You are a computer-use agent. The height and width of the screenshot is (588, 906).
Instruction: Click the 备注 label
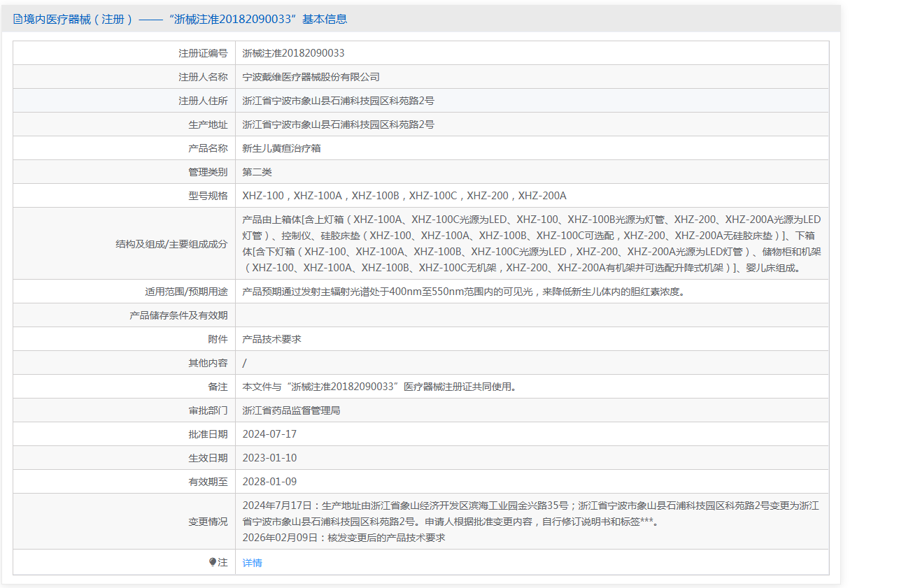pos(218,387)
